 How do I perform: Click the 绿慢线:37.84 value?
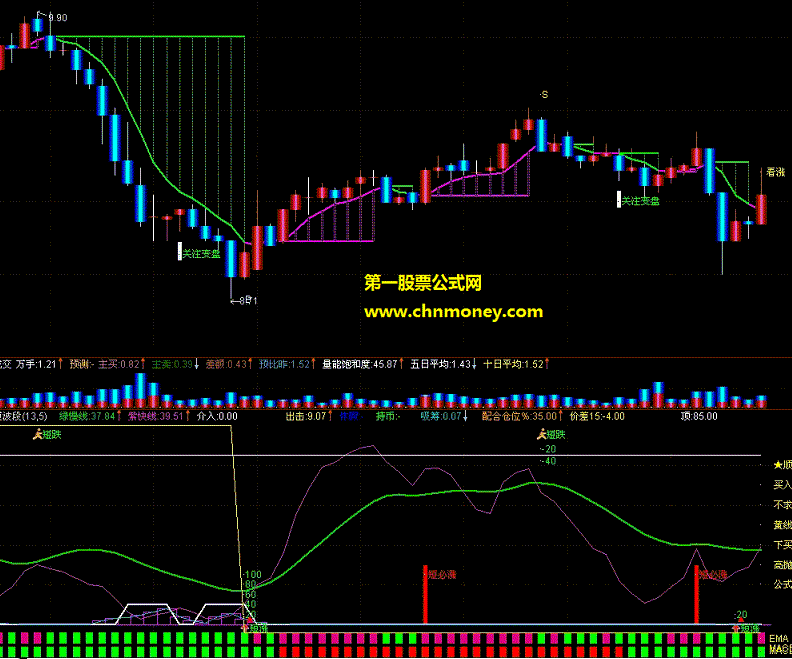(x=87, y=416)
